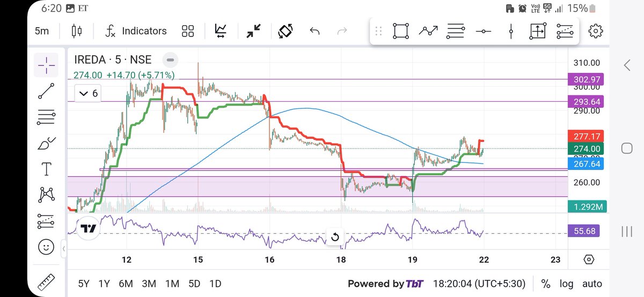
Task: Toggle log scale mode
Action: [566, 284]
